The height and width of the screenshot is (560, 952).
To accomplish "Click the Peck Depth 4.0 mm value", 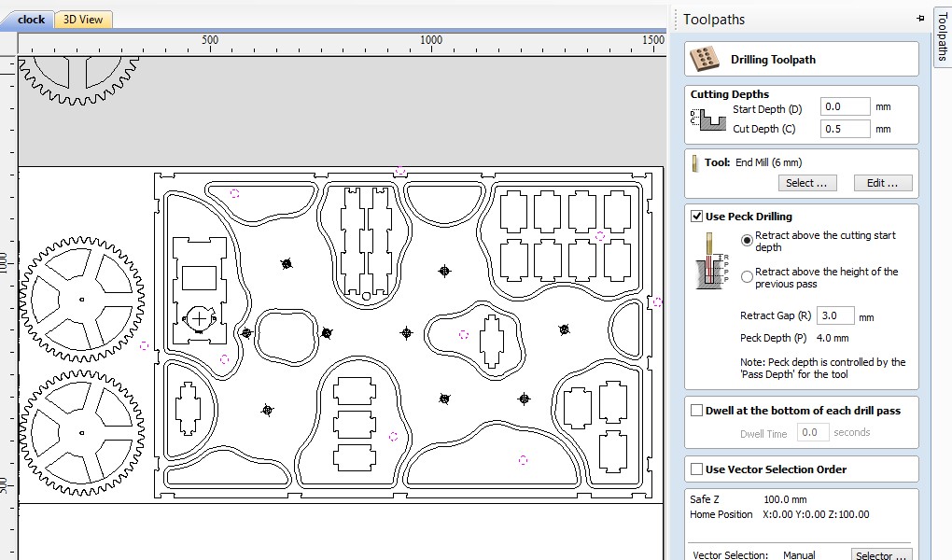I will (833, 338).
